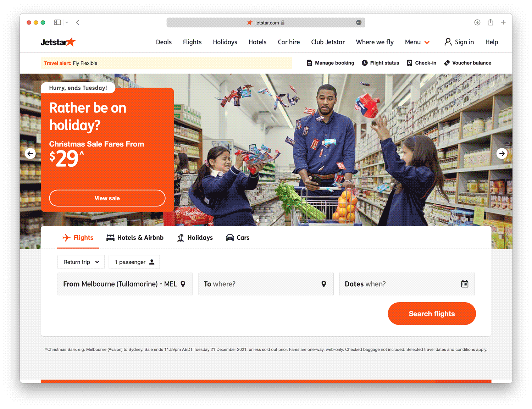The width and height of the screenshot is (532, 409).
Task: Open the 1 passenger selector
Action: pos(134,262)
